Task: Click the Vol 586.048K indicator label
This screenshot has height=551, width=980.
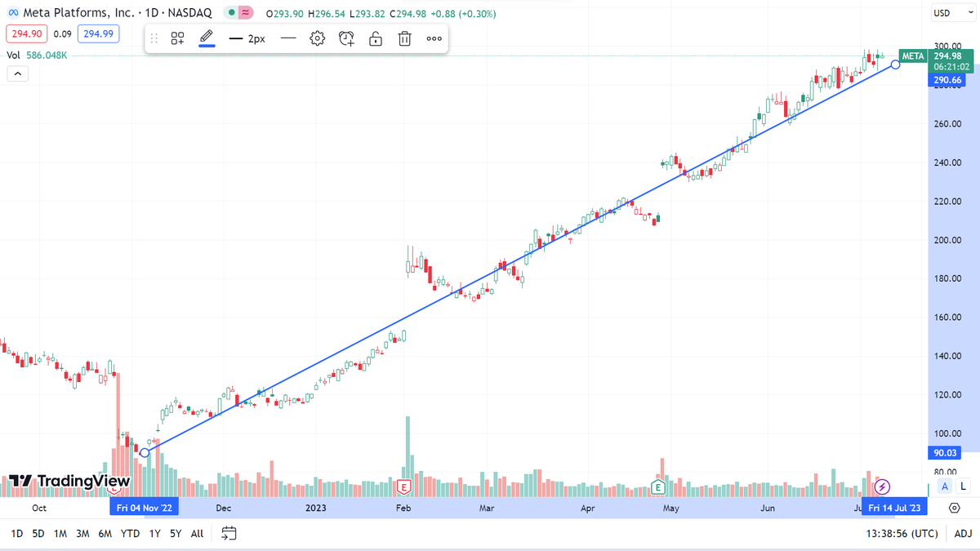Action: coord(37,56)
